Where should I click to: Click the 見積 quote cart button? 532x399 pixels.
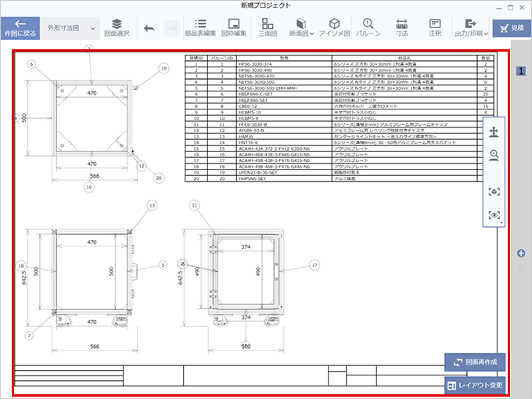pos(512,28)
